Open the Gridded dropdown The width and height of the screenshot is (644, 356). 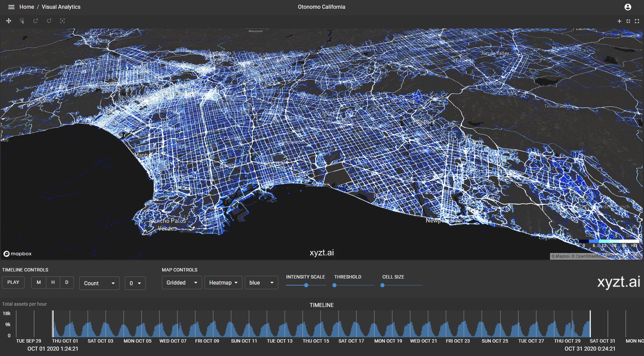[x=182, y=283]
